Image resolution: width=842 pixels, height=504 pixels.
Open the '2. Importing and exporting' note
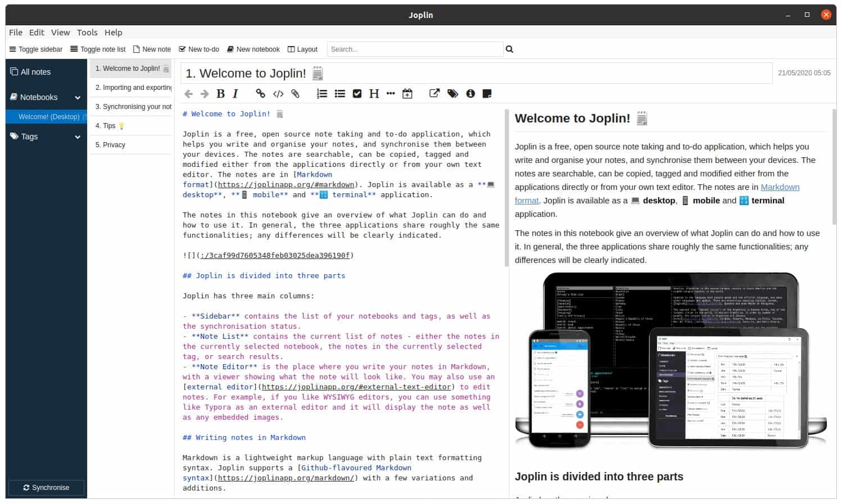(x=131, y=88)
